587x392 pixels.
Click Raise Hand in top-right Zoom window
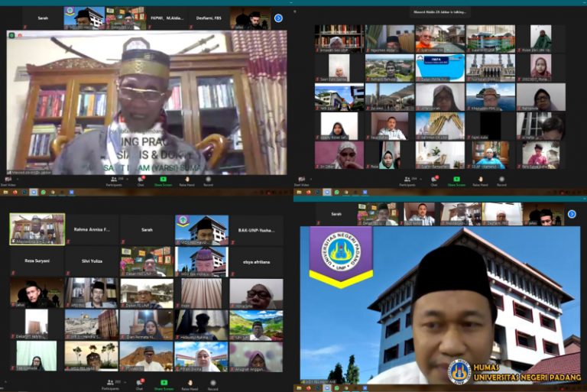point(480,181)
